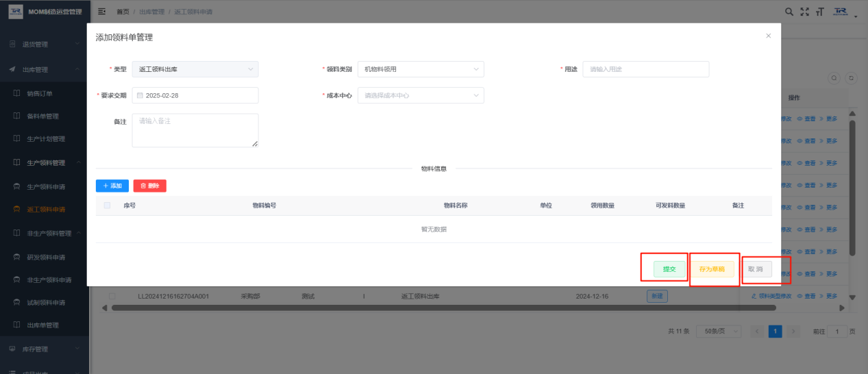Open 出库单管理 in the sidebar
The height and width of the screenshot is (374, 868).
pos(42,325)
